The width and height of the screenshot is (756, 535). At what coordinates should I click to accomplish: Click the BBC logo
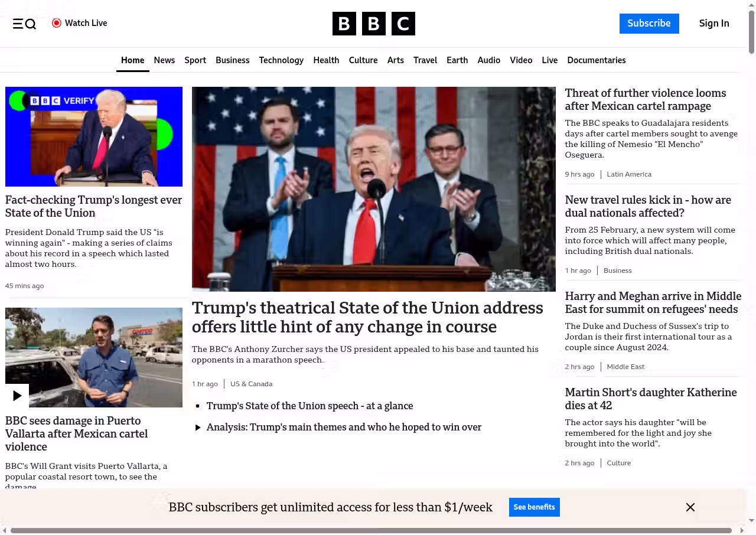coord(373,24)
